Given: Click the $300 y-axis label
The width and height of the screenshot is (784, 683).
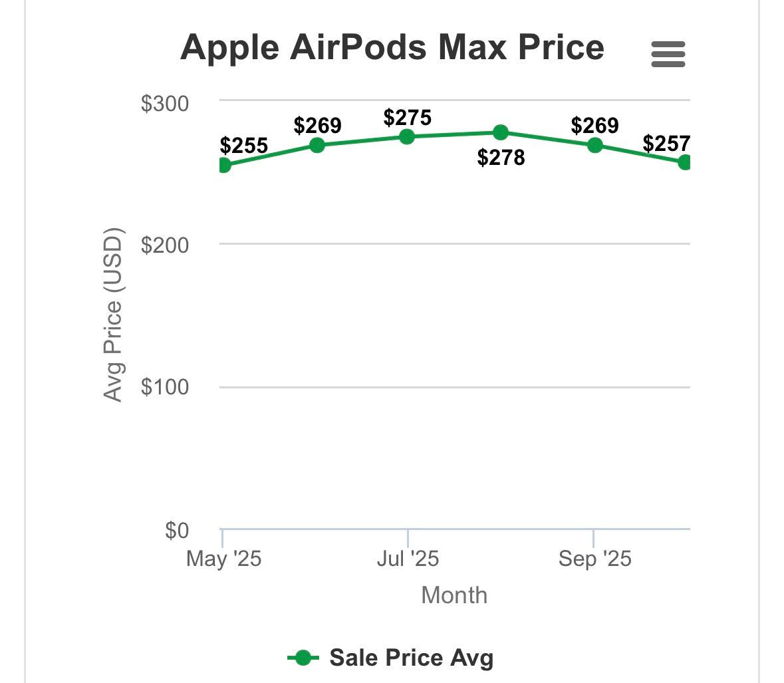Looking at the screenshot, I should (x=165, y=103).
